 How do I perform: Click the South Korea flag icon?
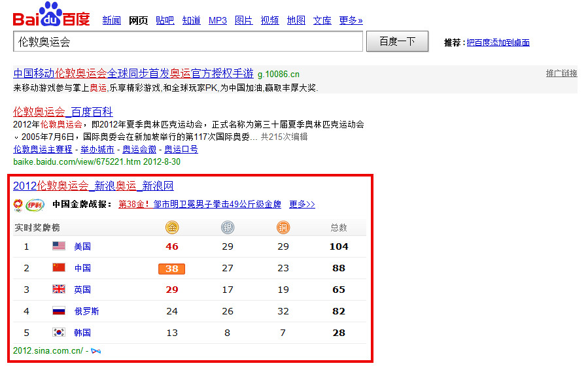pyautogui.click(x=59, y=332)
